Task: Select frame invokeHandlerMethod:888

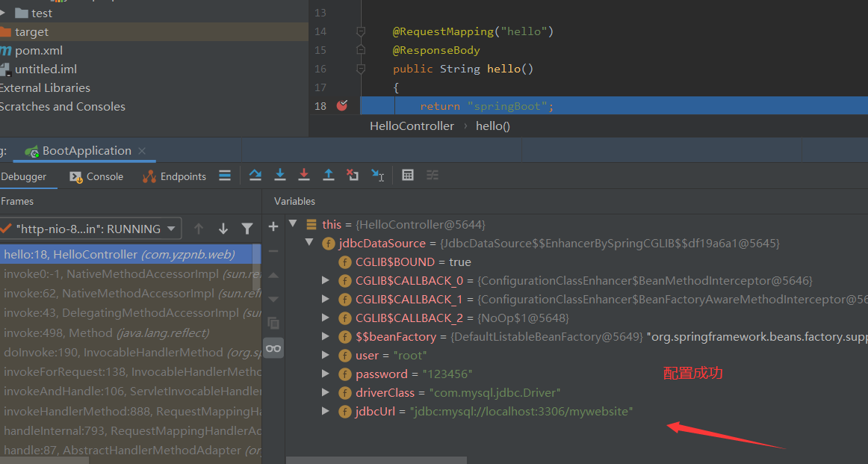Action: click(131, 411)
